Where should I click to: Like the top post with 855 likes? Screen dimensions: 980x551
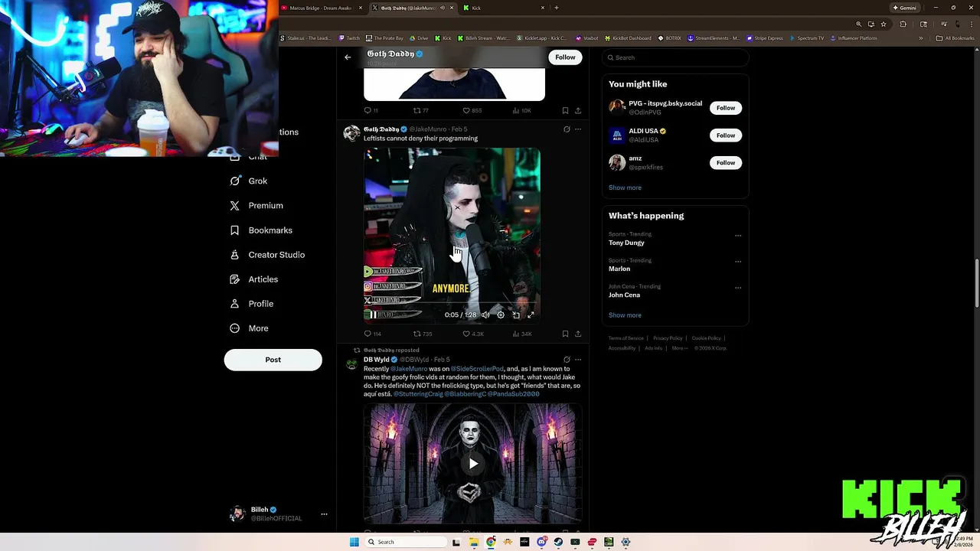coord(472,110)
